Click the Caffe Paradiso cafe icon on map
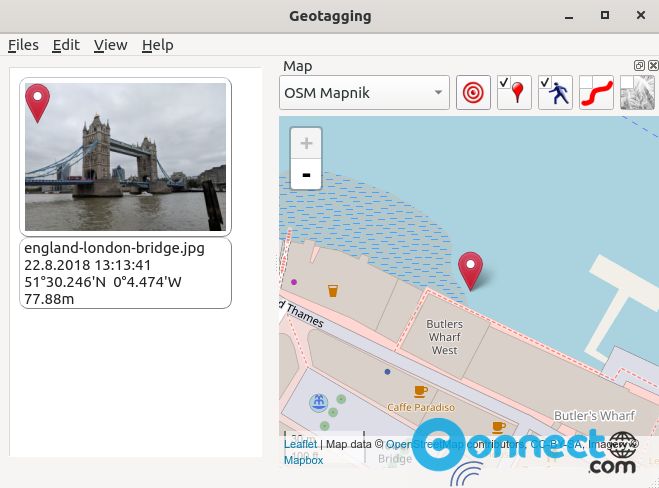The height and width of the screenshot is (488, 659). point(420,391)
